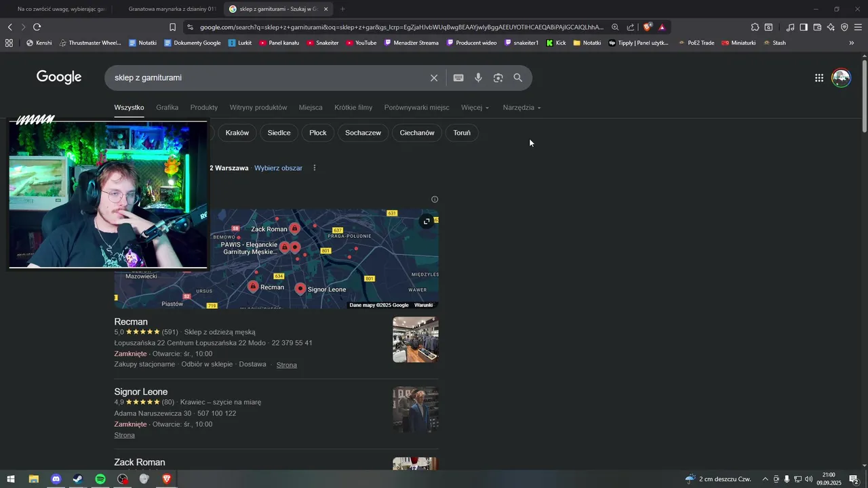
Task: Select the Płock location chip
Action: [318, 133]
